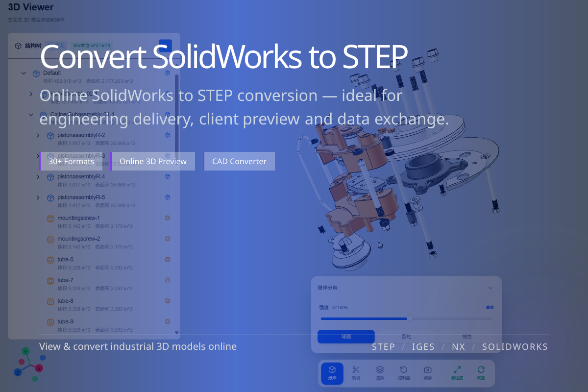Click part icon beside mountingscrew-1
This screenshot has width=588, height=392.
[x=50, y=219]
